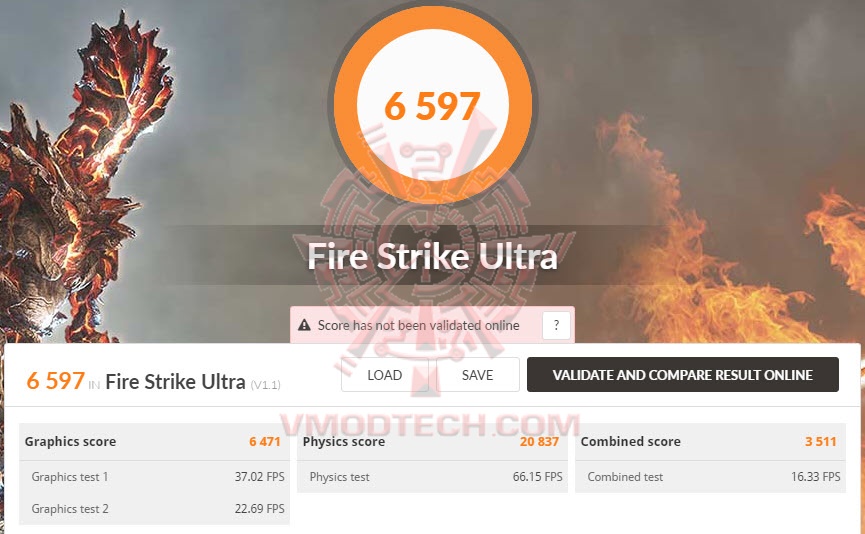Click the Combined test row
The height and width of the screenshot is (534, 865).
click(x=710, y=477)
